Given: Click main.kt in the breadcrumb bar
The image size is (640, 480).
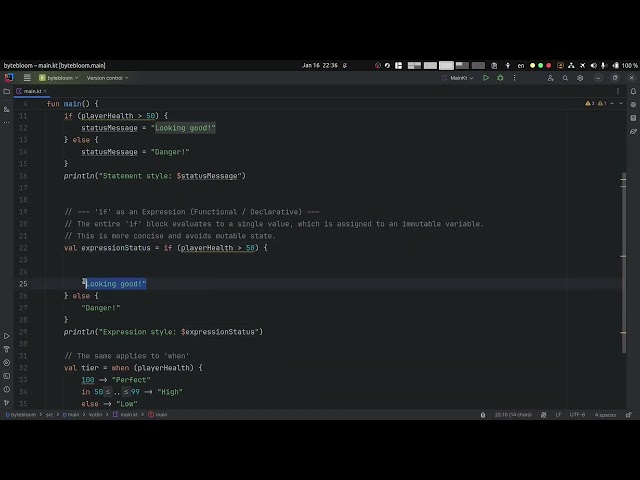Looking at the screenshot, I should (125, 415).
